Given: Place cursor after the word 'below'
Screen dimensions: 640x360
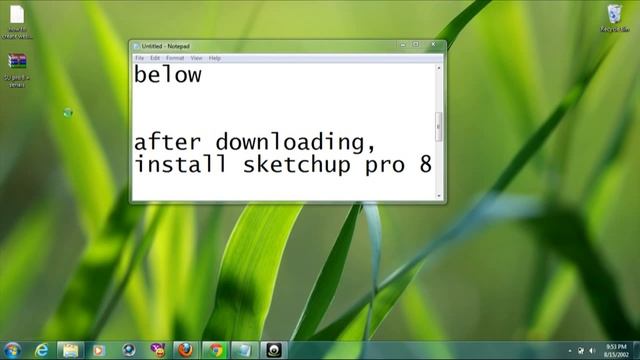Looking at the screenshot, I should tap(202, 75).
